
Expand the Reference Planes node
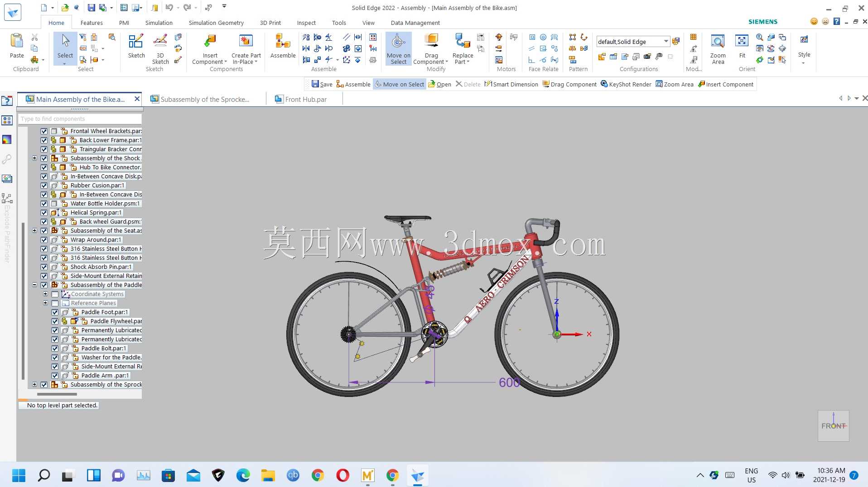tap(45, 303)
